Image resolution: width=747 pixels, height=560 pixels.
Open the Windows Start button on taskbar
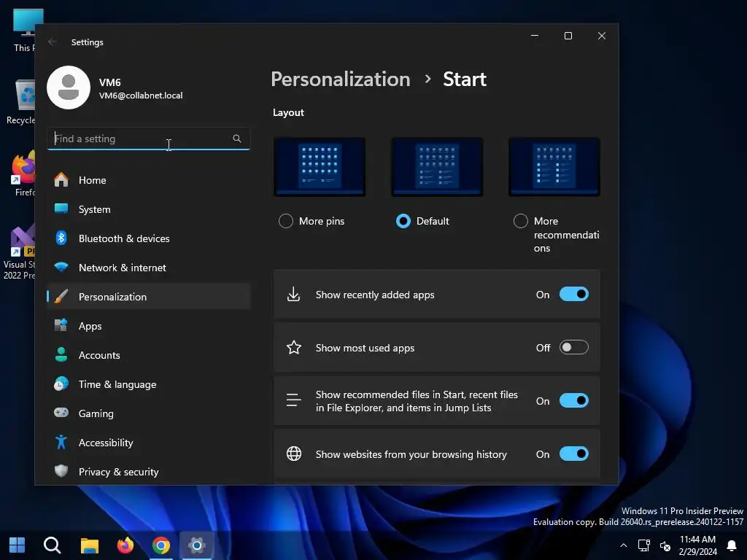[x=18, y=545]
